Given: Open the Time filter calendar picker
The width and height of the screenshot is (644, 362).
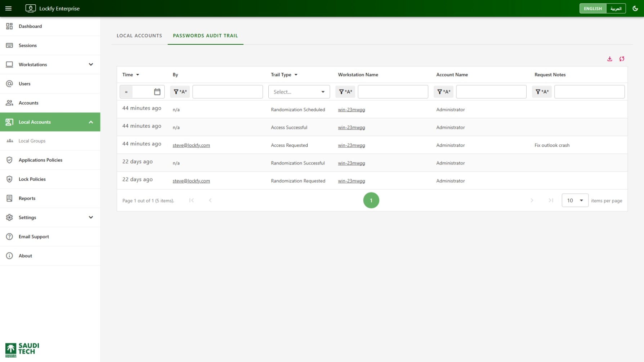Looking at the screenshot, I should point(157,92).
